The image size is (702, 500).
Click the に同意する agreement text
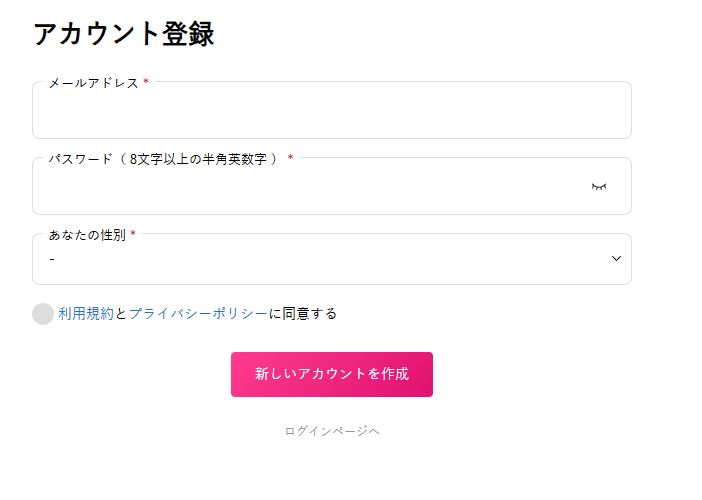(x=303, y=314)
